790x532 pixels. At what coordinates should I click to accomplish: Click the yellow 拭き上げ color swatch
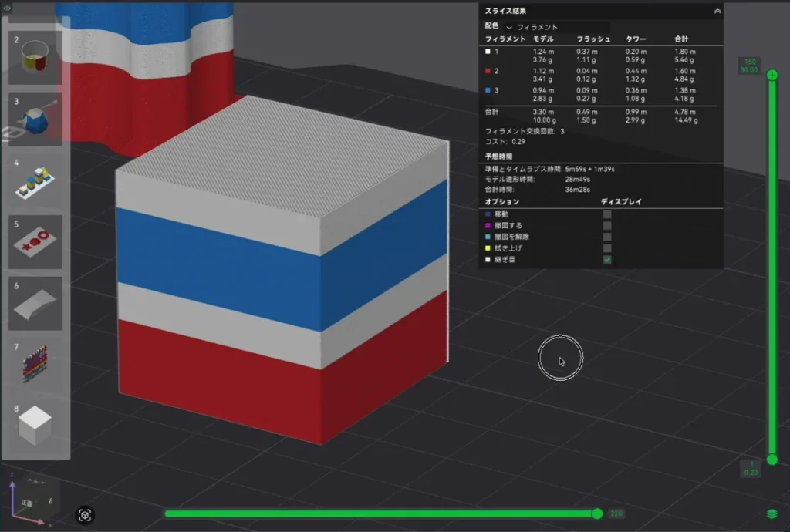pyautogui.click(x=488, y=248)
